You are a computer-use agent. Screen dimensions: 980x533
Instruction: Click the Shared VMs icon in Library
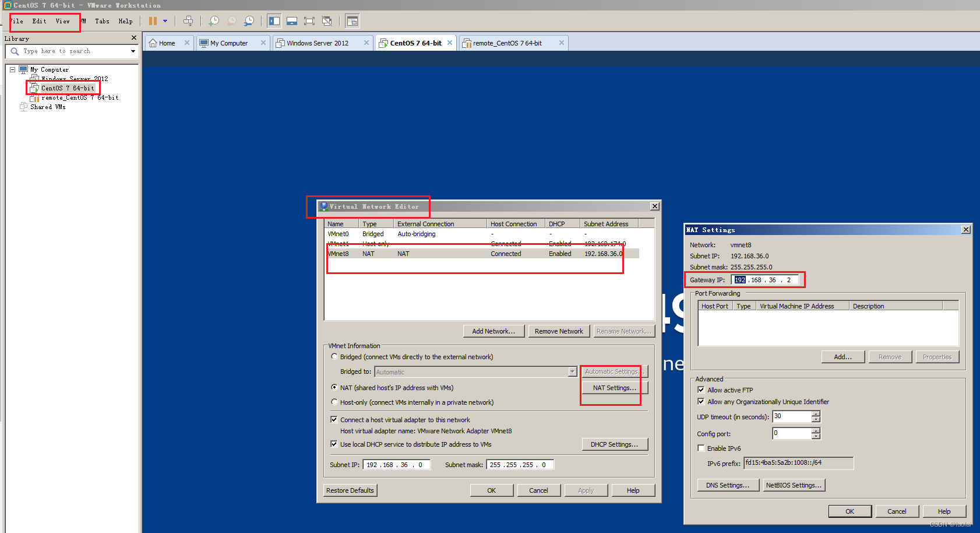[23, 107]
